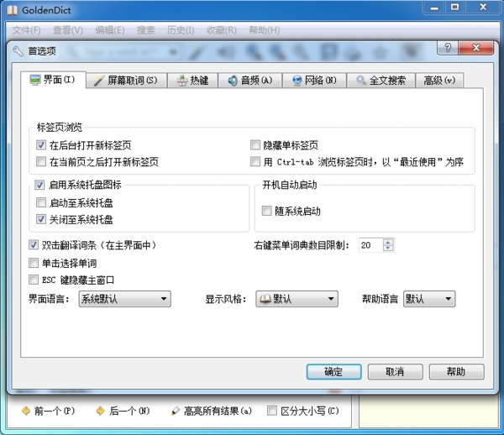Minimize the GoldenDict main window
Viewport: 504px width, 435px height.
coord(434,7)
